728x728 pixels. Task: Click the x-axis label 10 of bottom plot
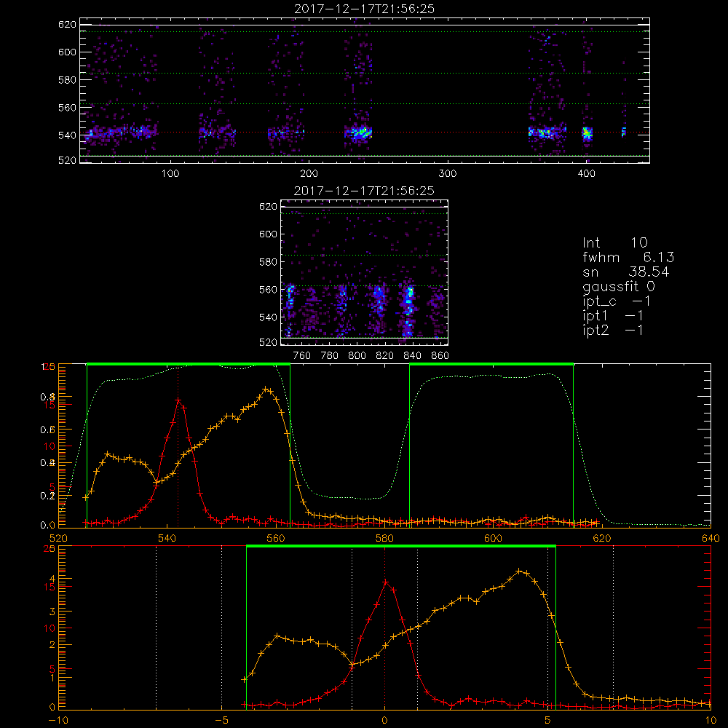click(711, 720)
